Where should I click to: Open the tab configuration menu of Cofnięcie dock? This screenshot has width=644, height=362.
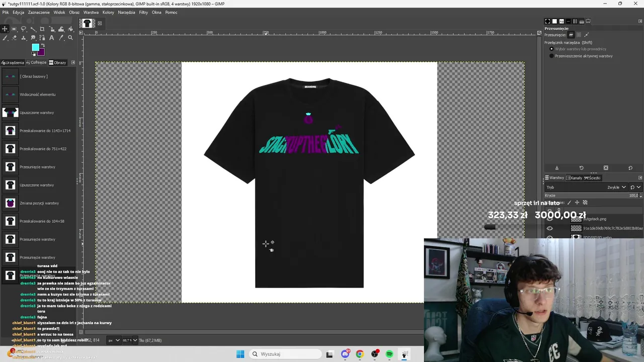[72, 62]
